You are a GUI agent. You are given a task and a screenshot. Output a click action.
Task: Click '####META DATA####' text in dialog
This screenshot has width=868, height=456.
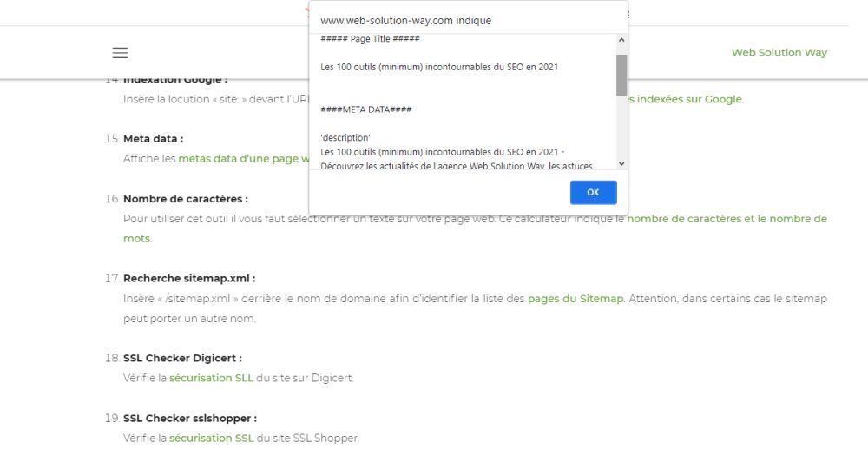[366, 109]
